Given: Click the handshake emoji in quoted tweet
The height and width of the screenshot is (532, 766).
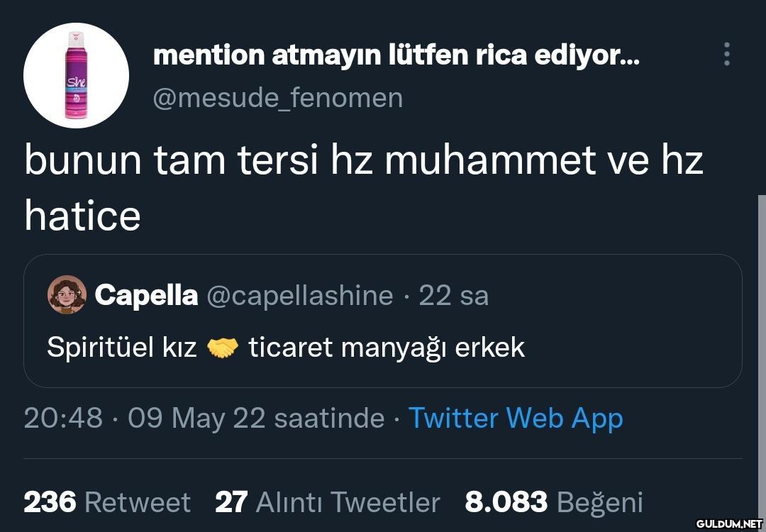Looking at the screenshot, I should (223, 348).
